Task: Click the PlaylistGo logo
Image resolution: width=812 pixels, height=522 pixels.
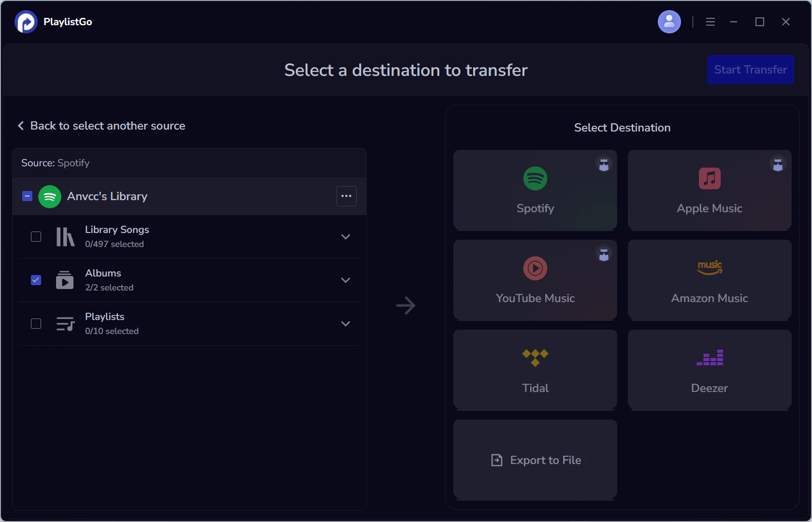Action: 26,21
